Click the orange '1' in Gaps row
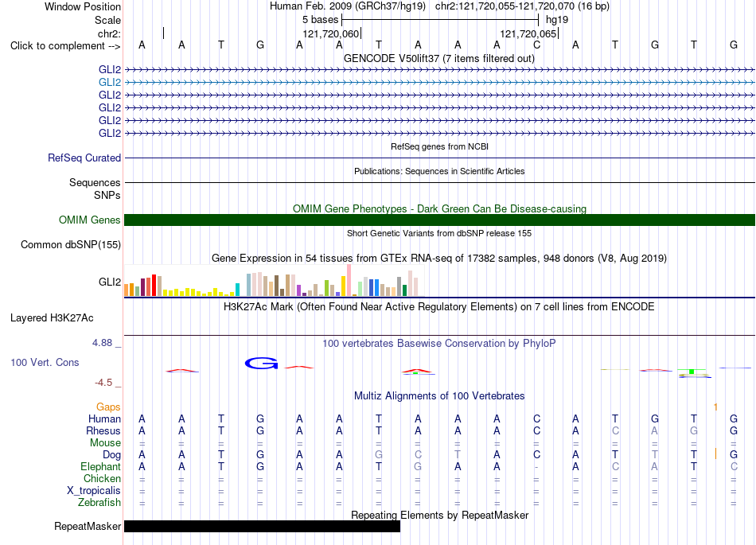The width and height of the screenshot is (756, 545). tap(715, 407)
